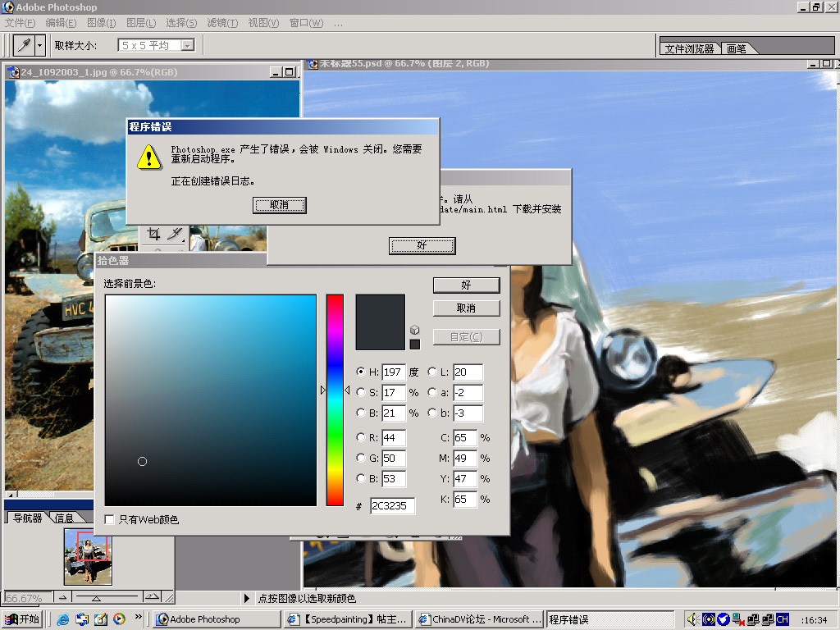Open the tool preset picker arrow beside the eyedropper
The height and width of the screenshot is (630, 840).
click(39, 46)
